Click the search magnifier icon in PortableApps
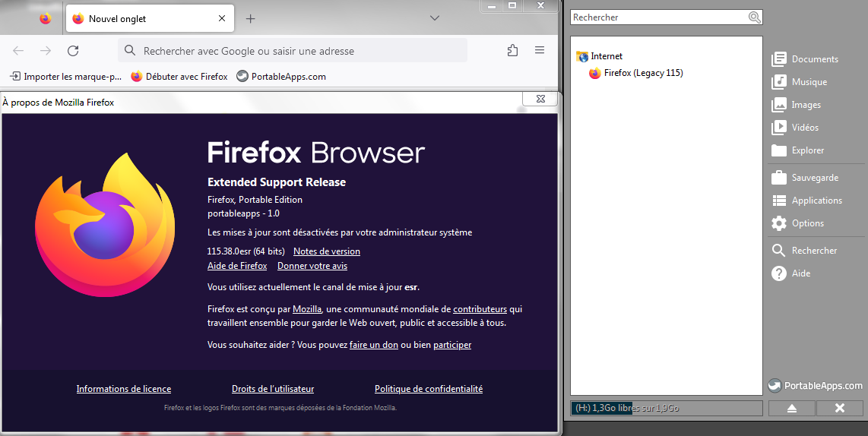868x436 pixels. (x=755, y=17)
